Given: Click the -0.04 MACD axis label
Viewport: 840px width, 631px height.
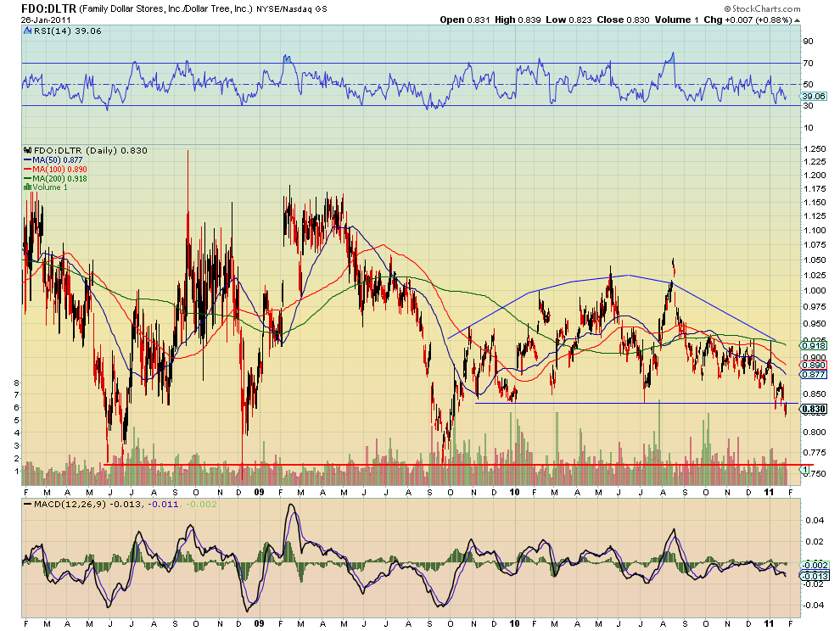Looking at the screenshot, I should coord(813,606).
